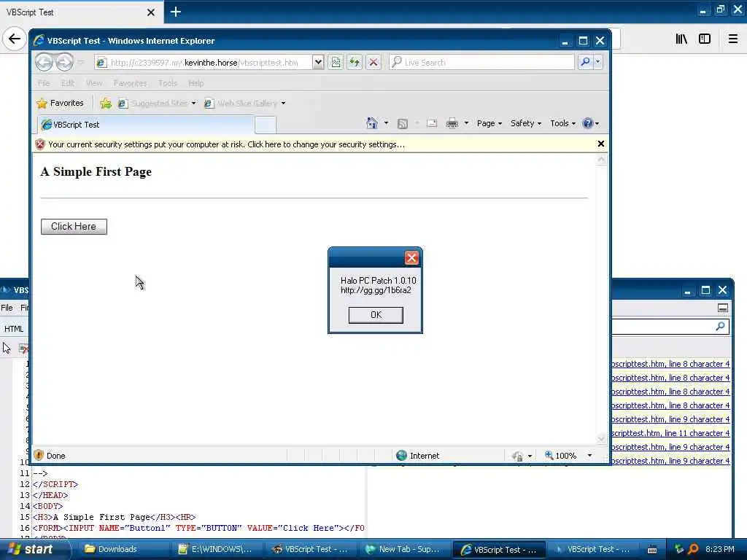Open the IE File menu

coord(44,83)
